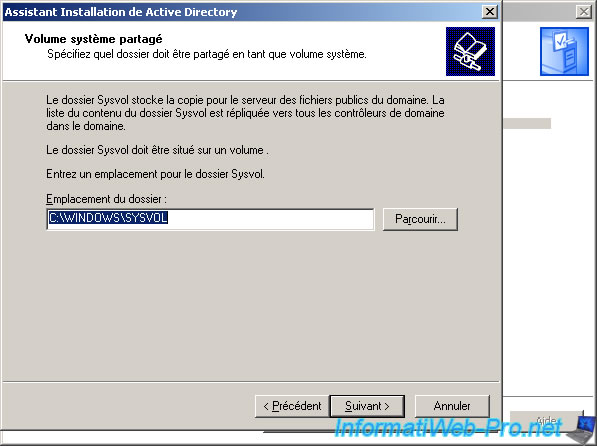
Task: Click the Assistant Installation de Active Directory title bar
Action: pyautogui.click(x=243, y=12)
